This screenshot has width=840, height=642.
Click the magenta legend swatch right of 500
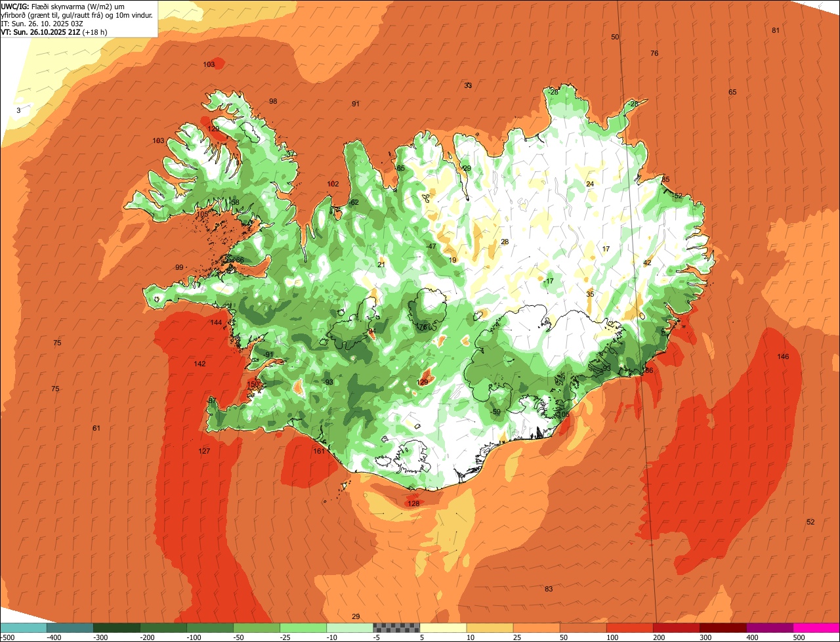pos(816,628)
